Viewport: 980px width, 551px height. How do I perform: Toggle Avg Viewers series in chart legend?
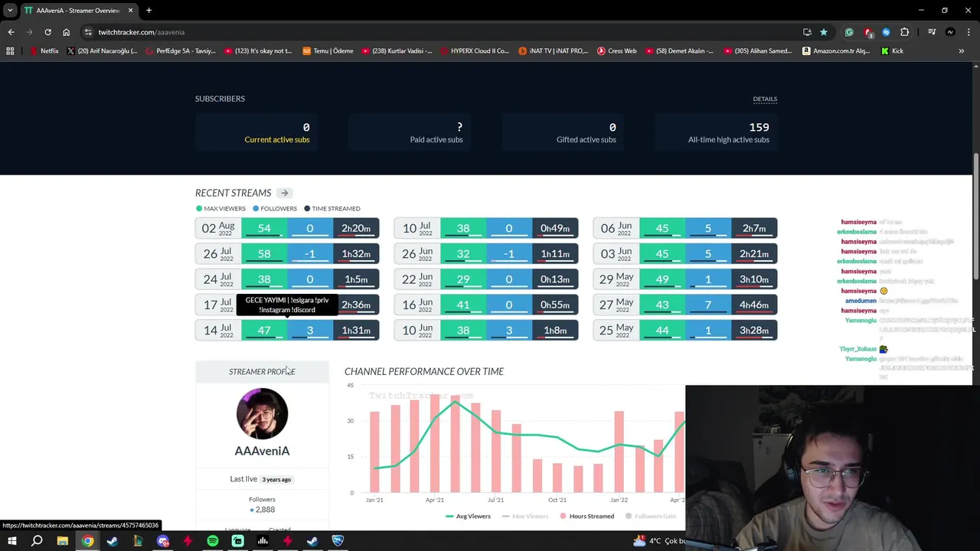point(468,517)
